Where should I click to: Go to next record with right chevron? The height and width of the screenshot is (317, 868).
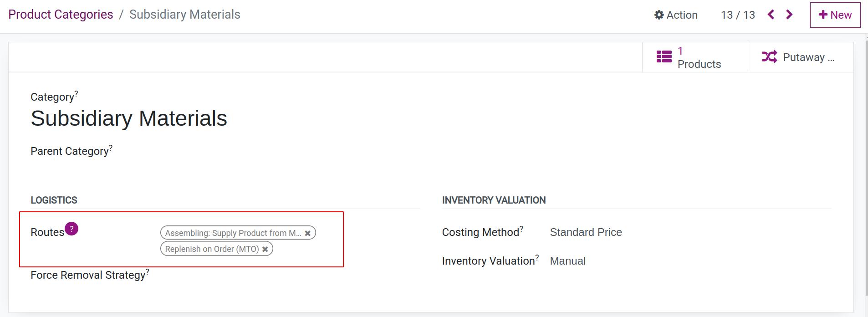click(x=789, y=15)
